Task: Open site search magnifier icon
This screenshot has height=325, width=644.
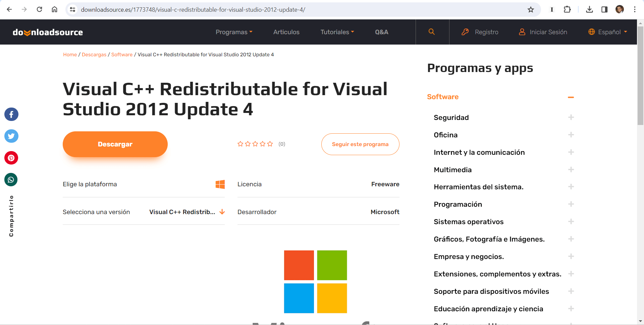Action: click(x=432, y=32)
